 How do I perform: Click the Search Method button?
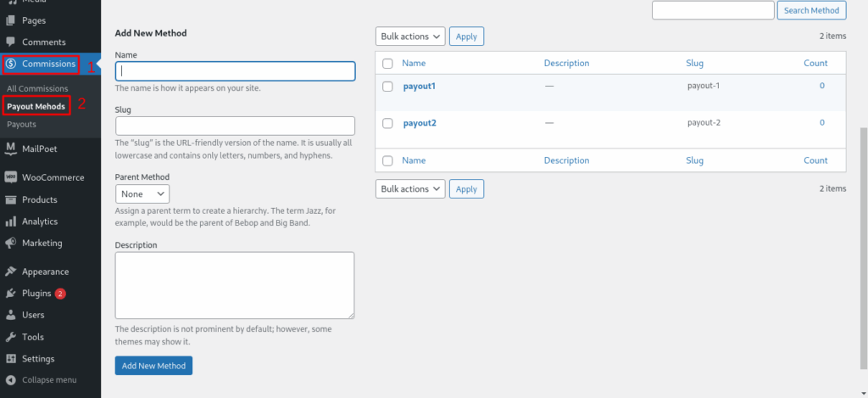coord(811,10)
